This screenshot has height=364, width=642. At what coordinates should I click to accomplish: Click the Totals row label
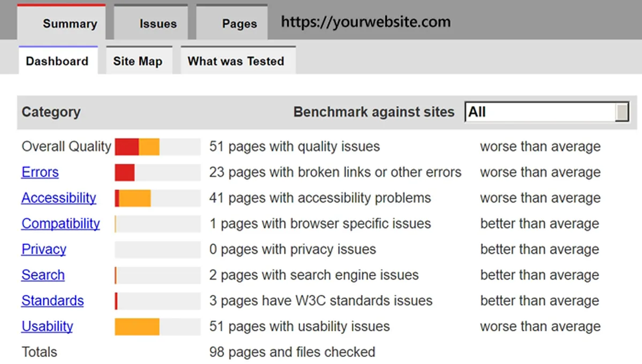click(x=39, y=352)
